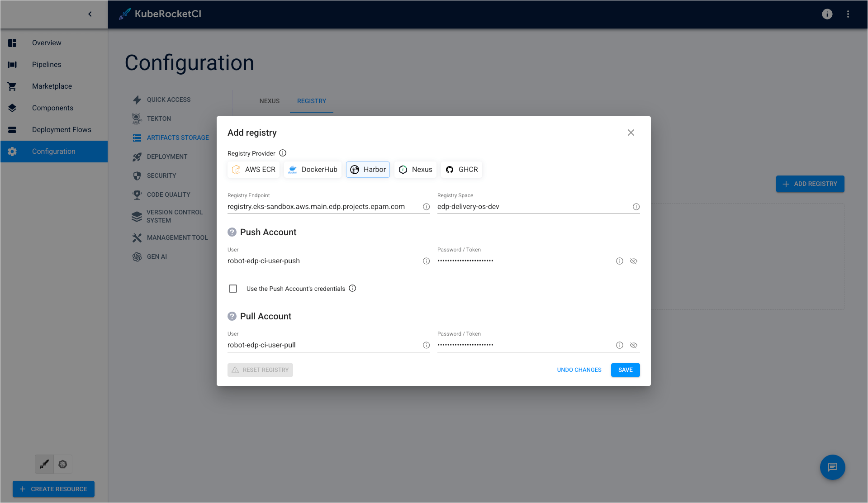Close the Add registry dialog
Viewport: 868px width, 503px height.
coord(631,133)
